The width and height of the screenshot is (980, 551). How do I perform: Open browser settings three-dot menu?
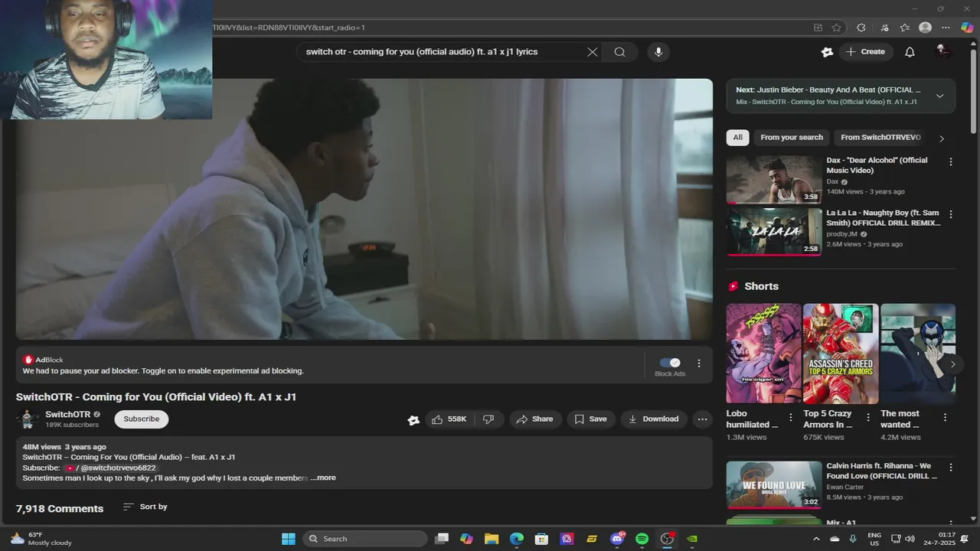click(x=946, y=28)
